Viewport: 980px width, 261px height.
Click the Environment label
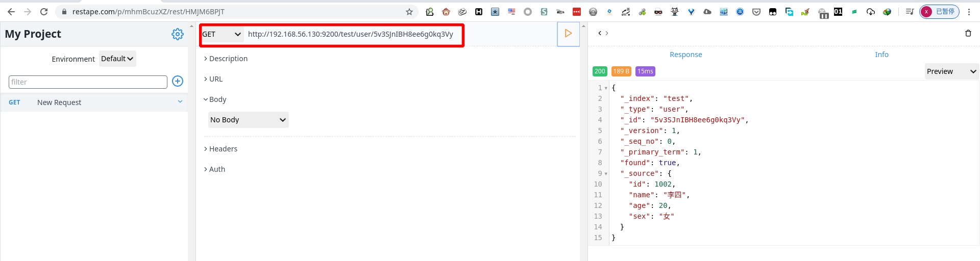tap(73, 59)
